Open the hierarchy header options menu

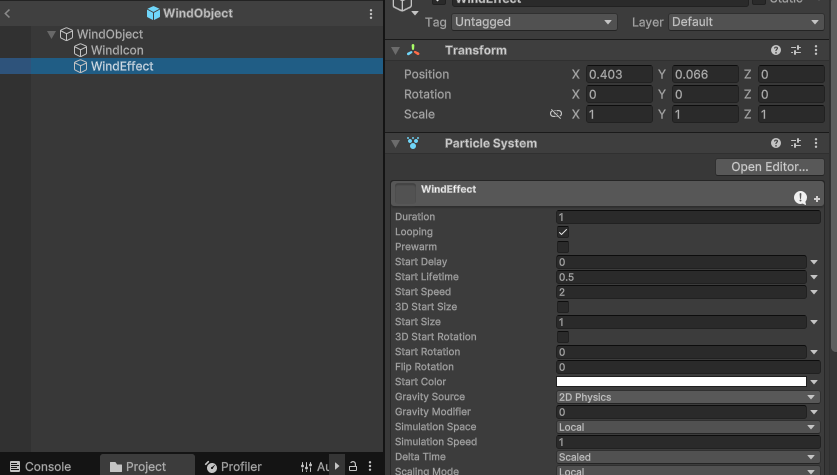[x=371, y=14]
